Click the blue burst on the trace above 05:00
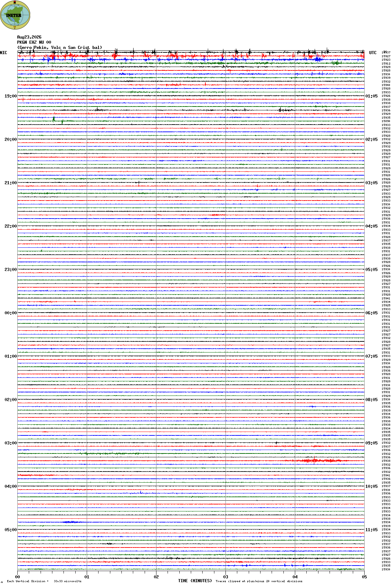The height and width of the screenshot is (586, 392). pyautogui.click(x=72, y=522)
